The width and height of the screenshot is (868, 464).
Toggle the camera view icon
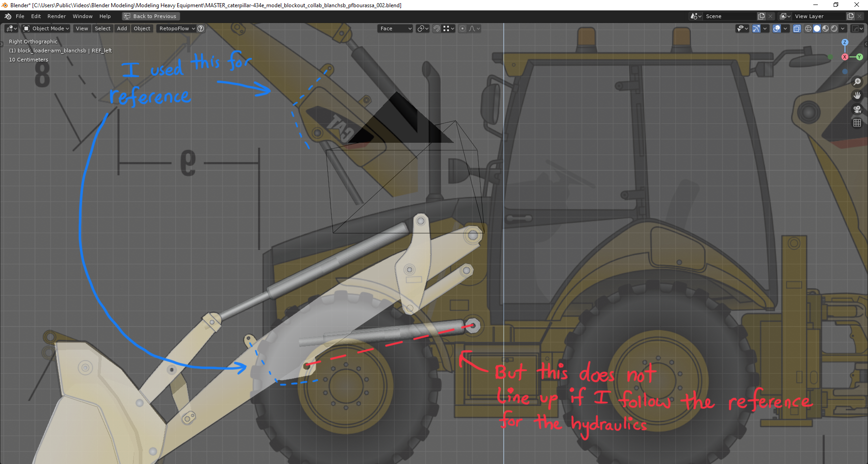point(857,109)
